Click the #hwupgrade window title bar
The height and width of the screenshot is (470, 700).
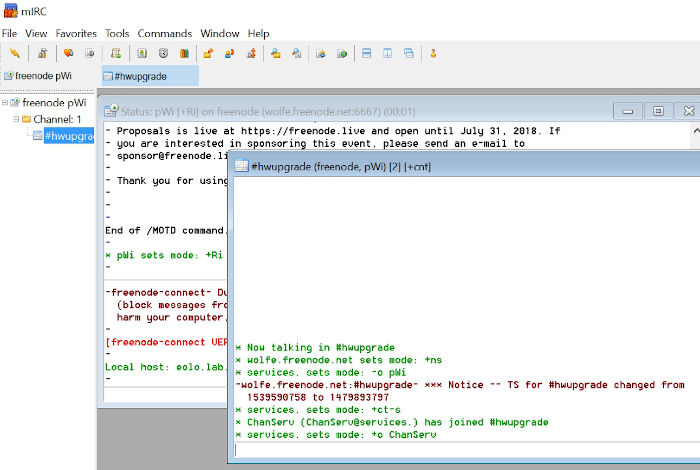point(464,166)
